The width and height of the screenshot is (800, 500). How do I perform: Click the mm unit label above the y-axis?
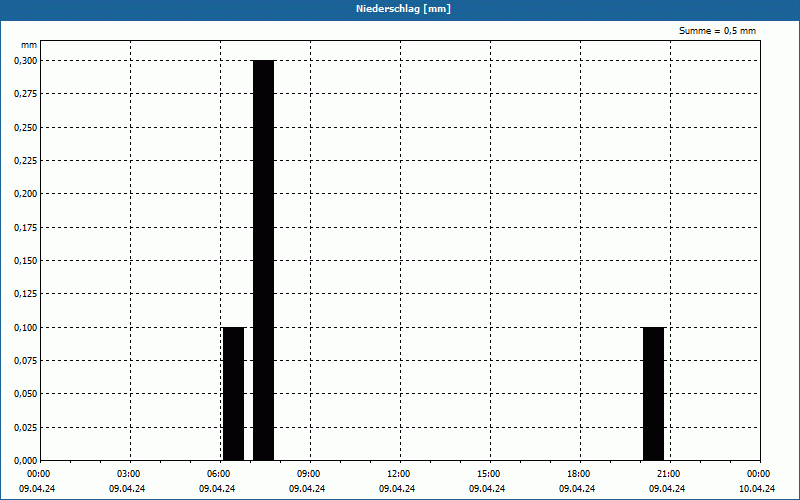29,45
